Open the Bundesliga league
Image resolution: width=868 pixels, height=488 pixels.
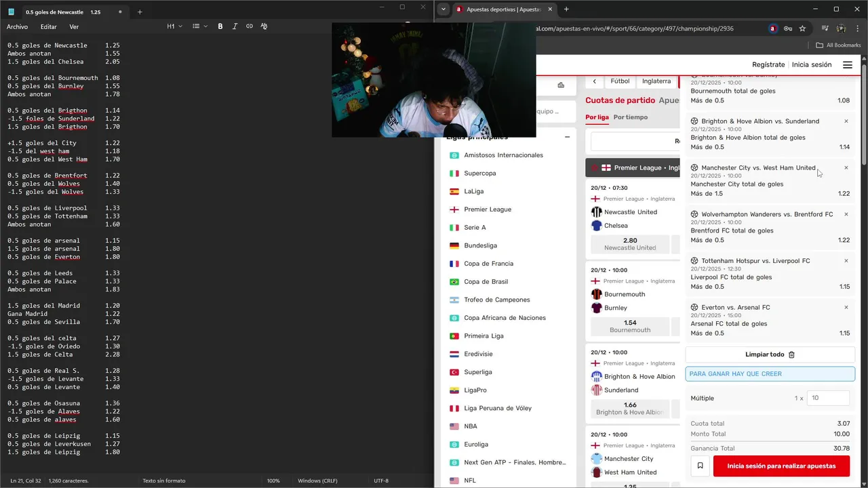coord(480,245)
